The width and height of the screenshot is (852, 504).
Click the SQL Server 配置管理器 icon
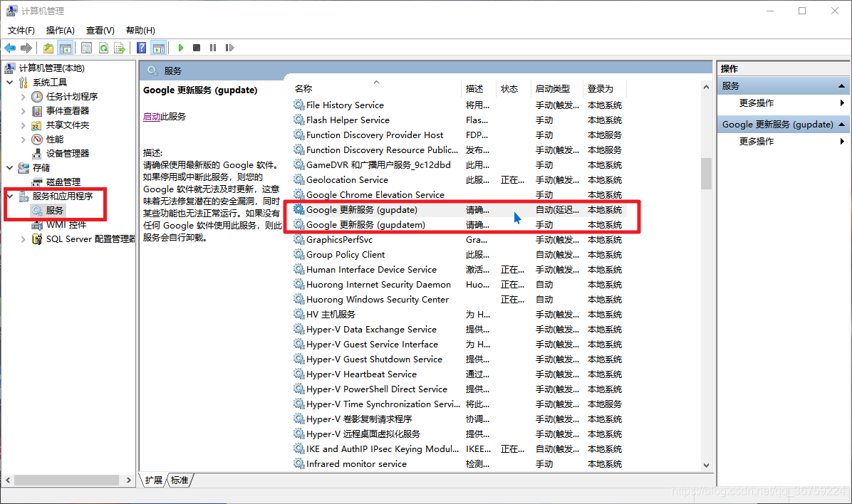[37, 239]
